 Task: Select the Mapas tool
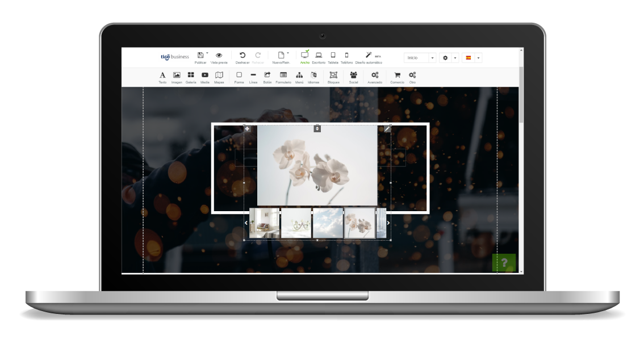(219, 77)
